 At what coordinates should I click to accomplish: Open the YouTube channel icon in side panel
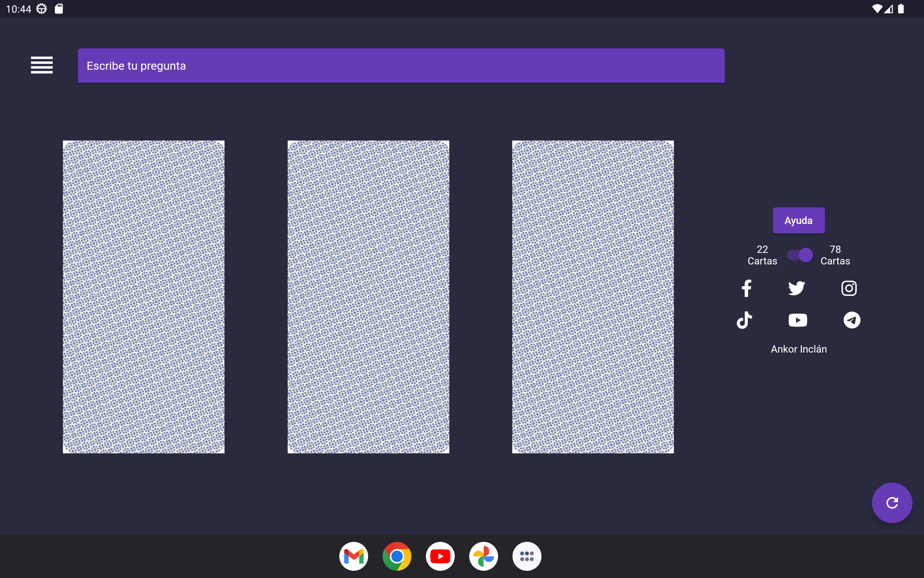pyautogui.click(x=798, y=320)
